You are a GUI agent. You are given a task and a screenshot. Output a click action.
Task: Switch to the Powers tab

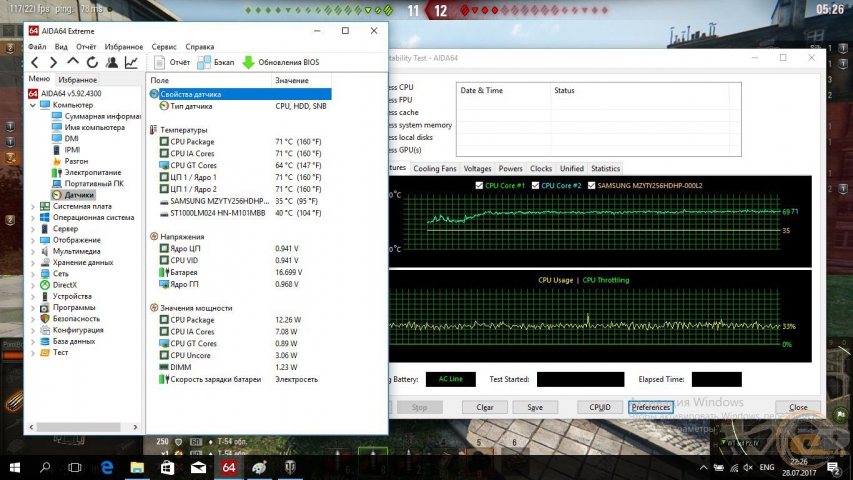(x=510, y=169)
